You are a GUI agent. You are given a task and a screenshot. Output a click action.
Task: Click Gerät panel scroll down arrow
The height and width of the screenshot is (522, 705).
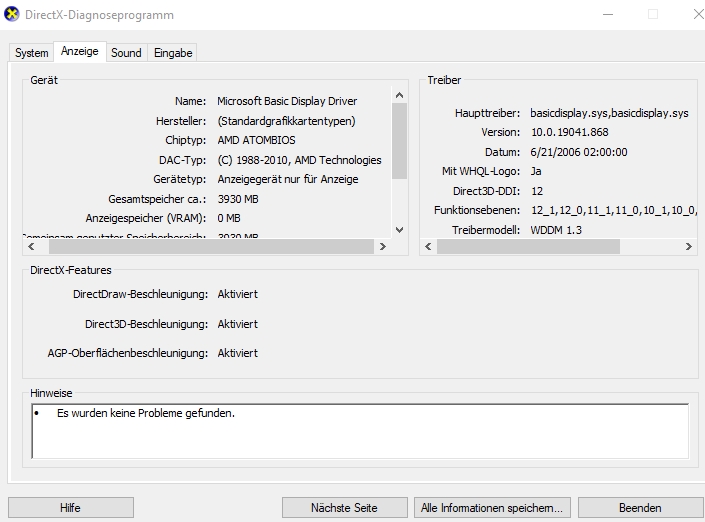[399, 230]
